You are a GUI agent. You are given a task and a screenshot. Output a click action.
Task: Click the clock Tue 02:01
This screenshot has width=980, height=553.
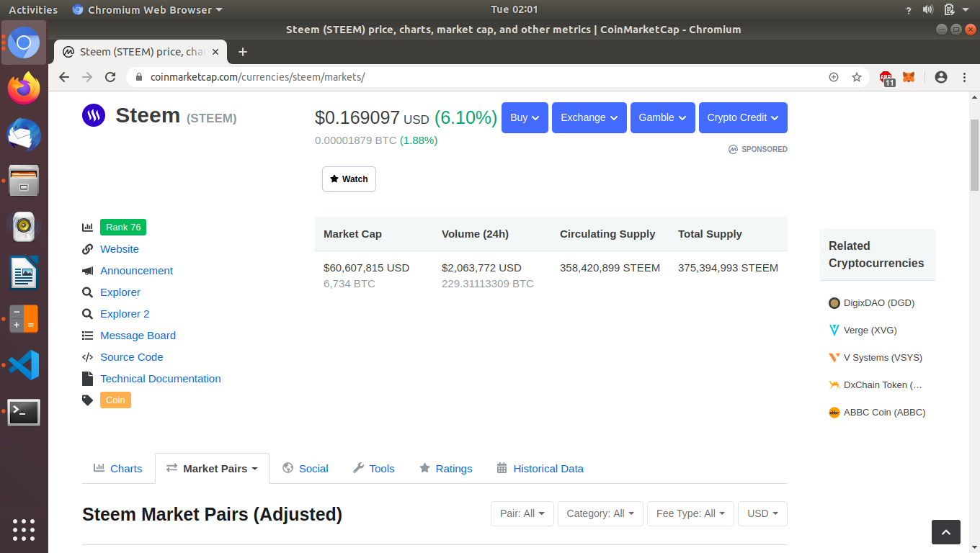tap(514, 9)
